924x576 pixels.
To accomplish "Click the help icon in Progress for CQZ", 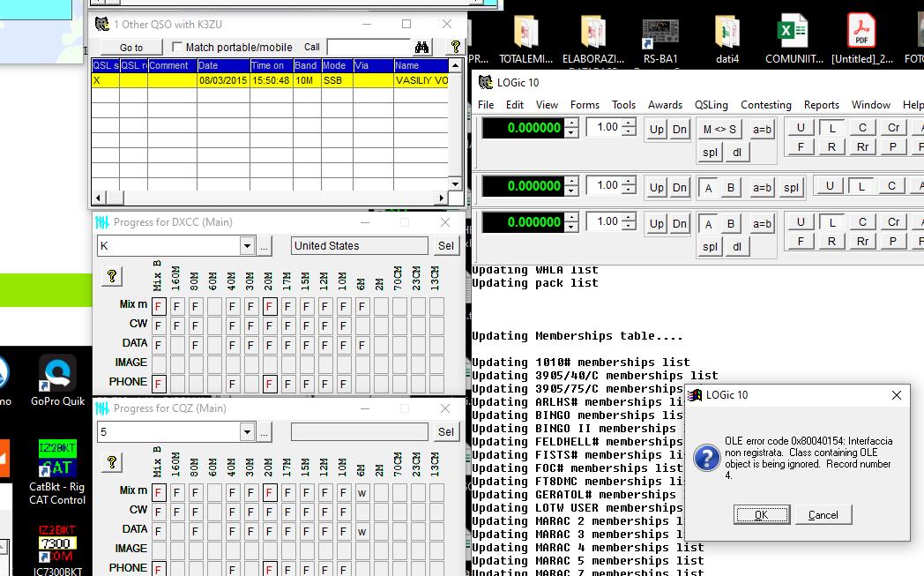I will pyautogui.click(x=112, y=462).
